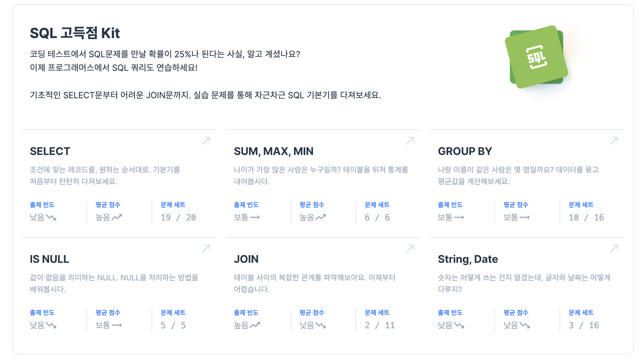644x360 pixels.
Task: Select the JOIN title
Action: (x=246, y=259)
